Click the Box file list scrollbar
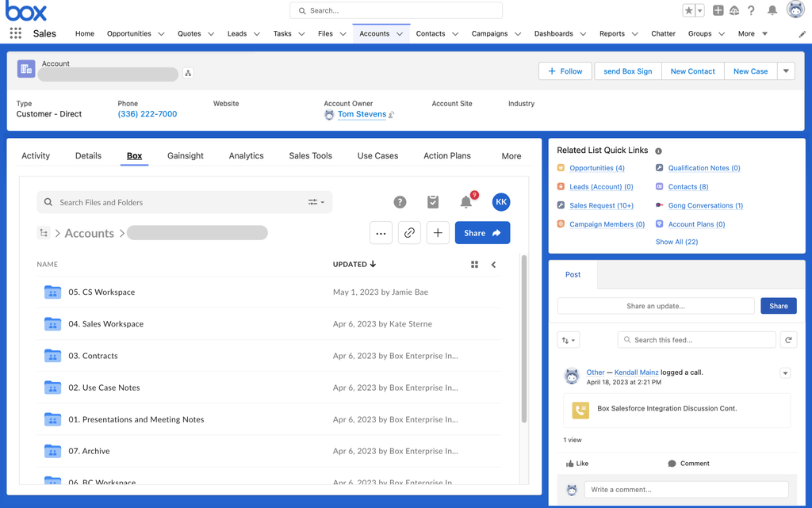The height and width of the screenshot is (508, 812). click(x=523, y=339)
